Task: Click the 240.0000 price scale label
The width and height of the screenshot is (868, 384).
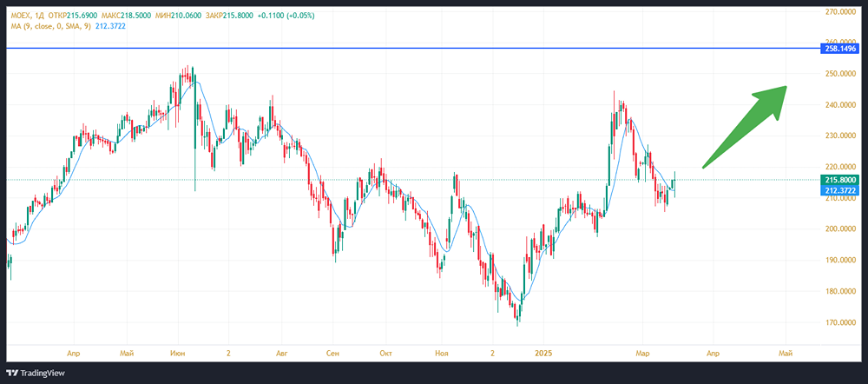Action: coord(841,105)
